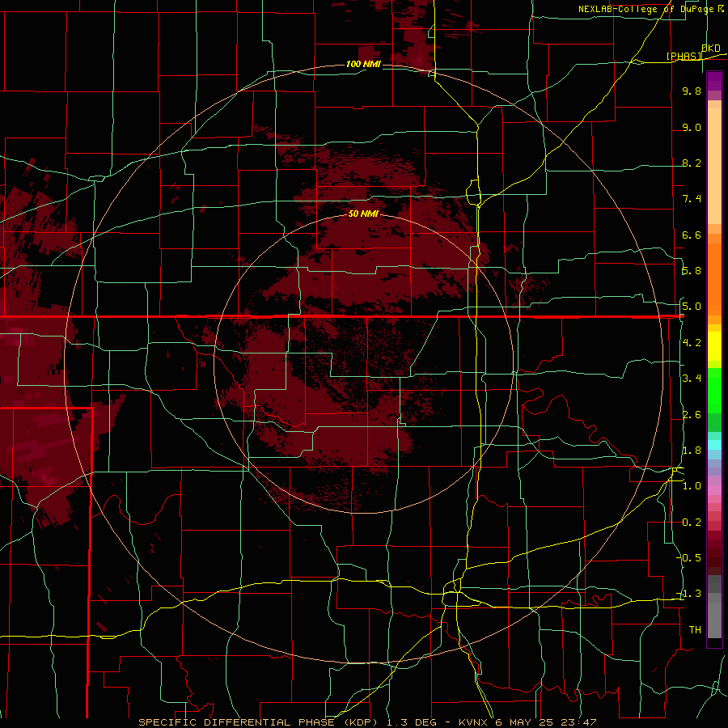728x728 pixels.
Task: Click the TH threshold label
Action: click(x=695, y=630)
